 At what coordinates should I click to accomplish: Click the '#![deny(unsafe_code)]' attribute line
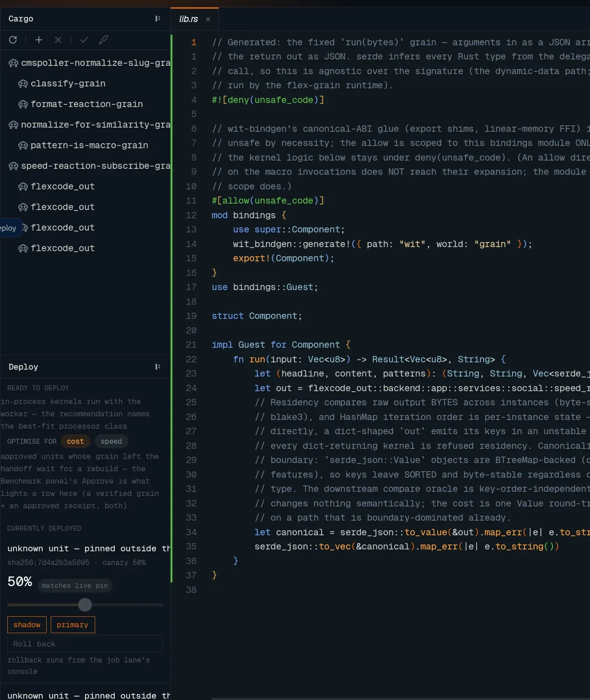(268, 100)
